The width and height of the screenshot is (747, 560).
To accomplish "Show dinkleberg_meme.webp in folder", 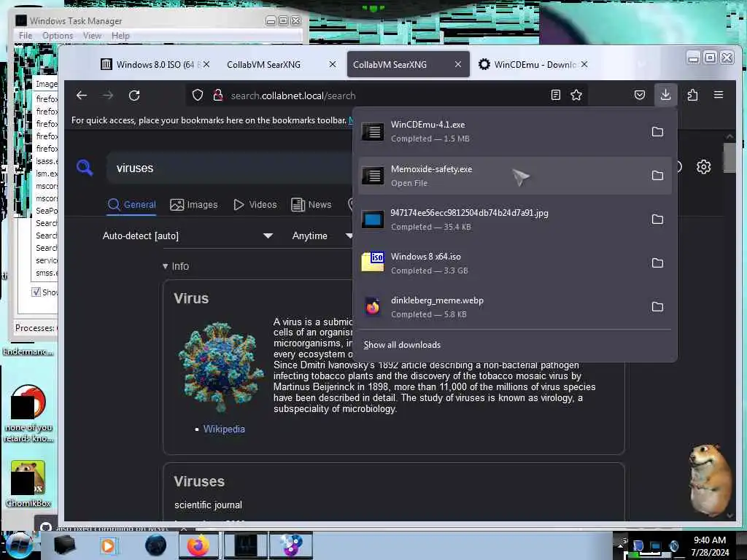I will (x=657, y=307).
